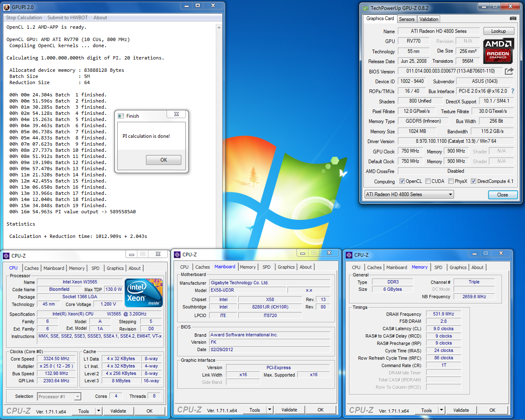Click the Bandwidth value 115.2 GB/s
The width and height of the screenshot is (525, 420).
tap(492, 131)
